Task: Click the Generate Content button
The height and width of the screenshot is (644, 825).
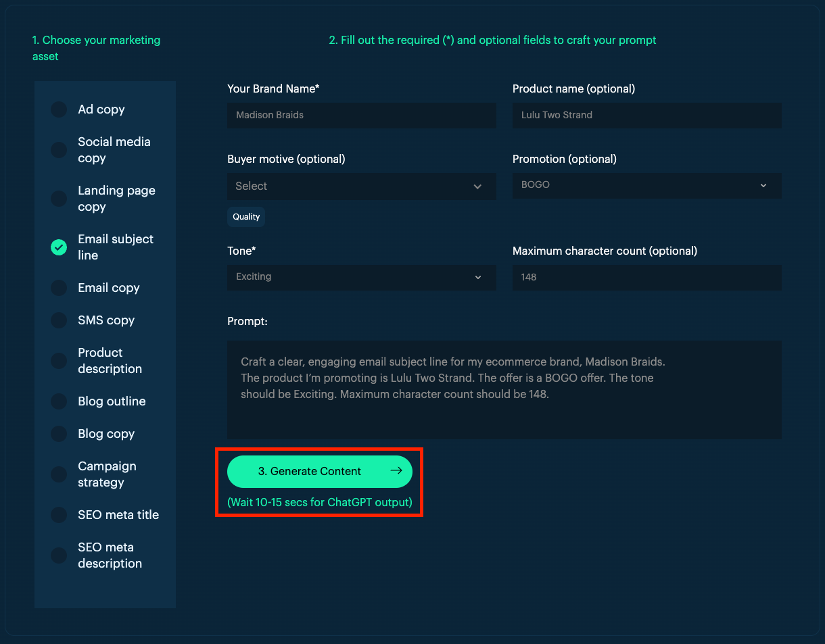Action: (319, 471)
